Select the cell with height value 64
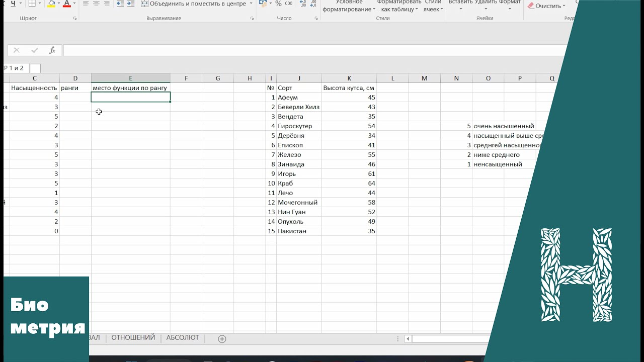Image resolution: width=644 pixels, height=362 pixels. 349,184
